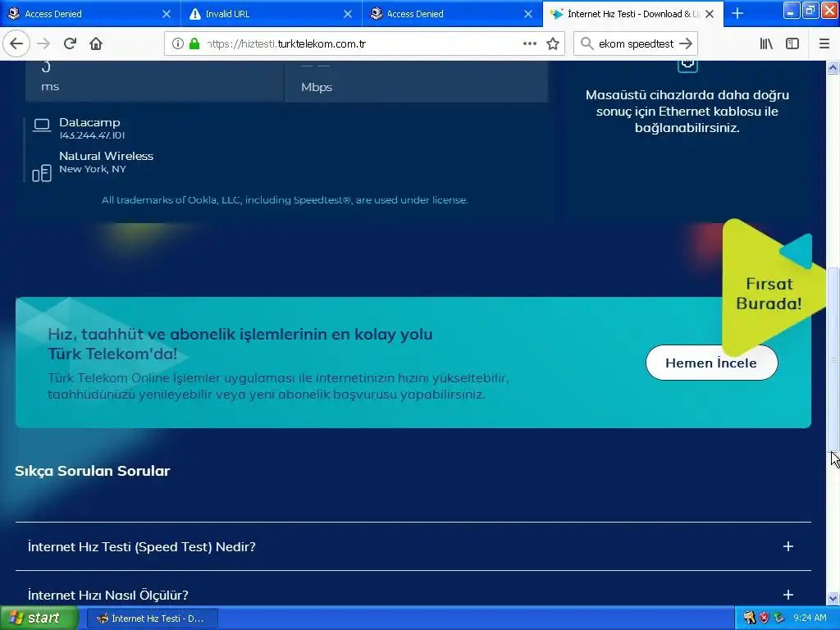
Task: Click the search magnifier icon
Action: 587,43
